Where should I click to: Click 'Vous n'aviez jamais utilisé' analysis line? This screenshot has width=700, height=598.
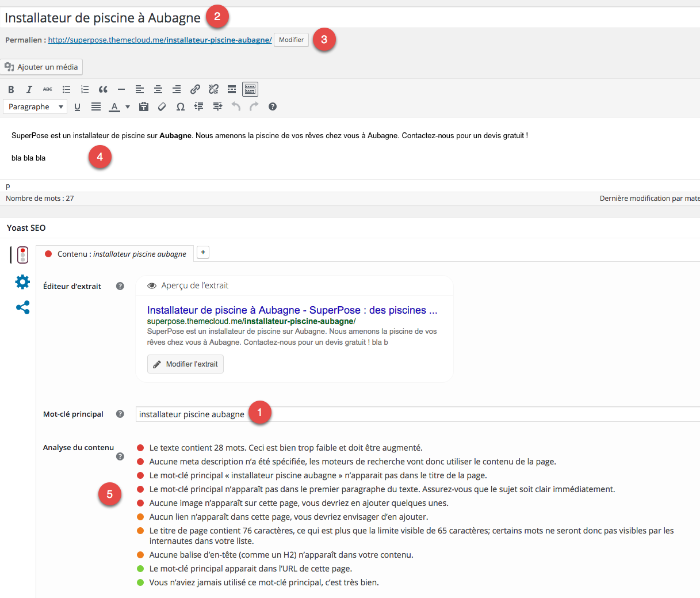click(264, 582)
